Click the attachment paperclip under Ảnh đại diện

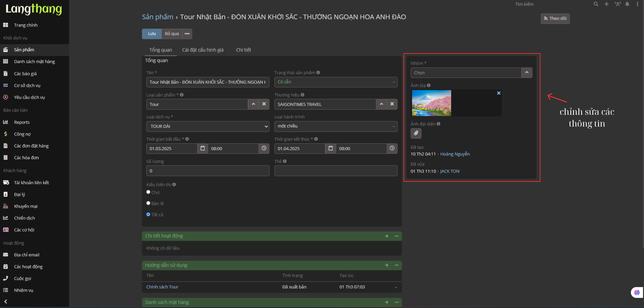pyautogui.click(x=416, y=133)
